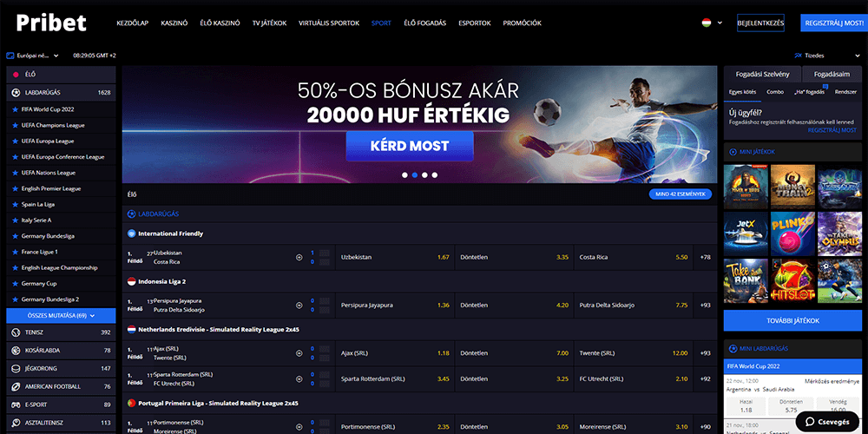Open the Plinko mini game thumbnail

click(x=792, y=233)
